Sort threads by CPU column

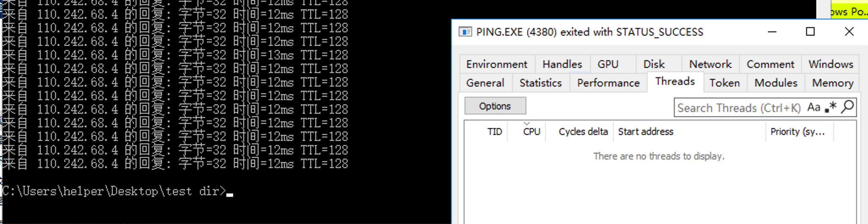[x=531, y=132]
